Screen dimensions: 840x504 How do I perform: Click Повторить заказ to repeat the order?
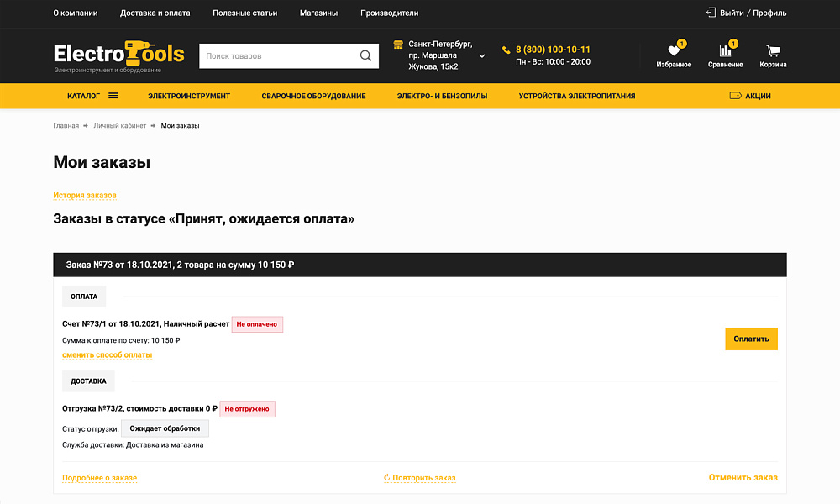tap(420, 477)
